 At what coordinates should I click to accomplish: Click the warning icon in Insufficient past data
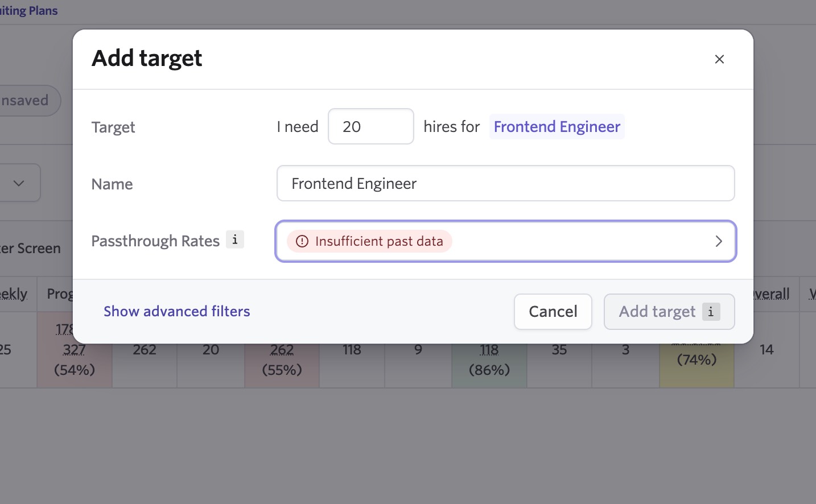pos(302,241)
